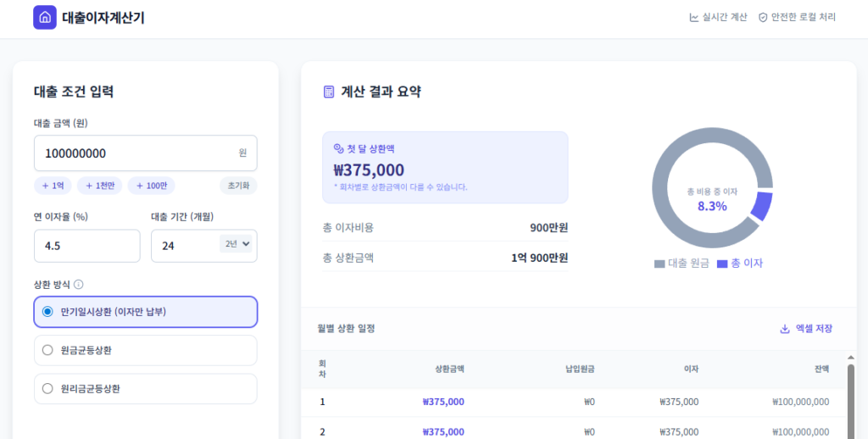Click the 대출 금액 input field
Image resolution: width=868 pixels, height=439 pixels.
(134, 153)
